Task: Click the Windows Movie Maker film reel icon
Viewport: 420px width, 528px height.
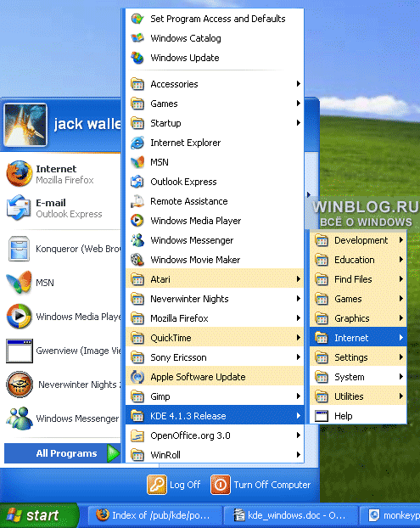Action: click(137, 260)
